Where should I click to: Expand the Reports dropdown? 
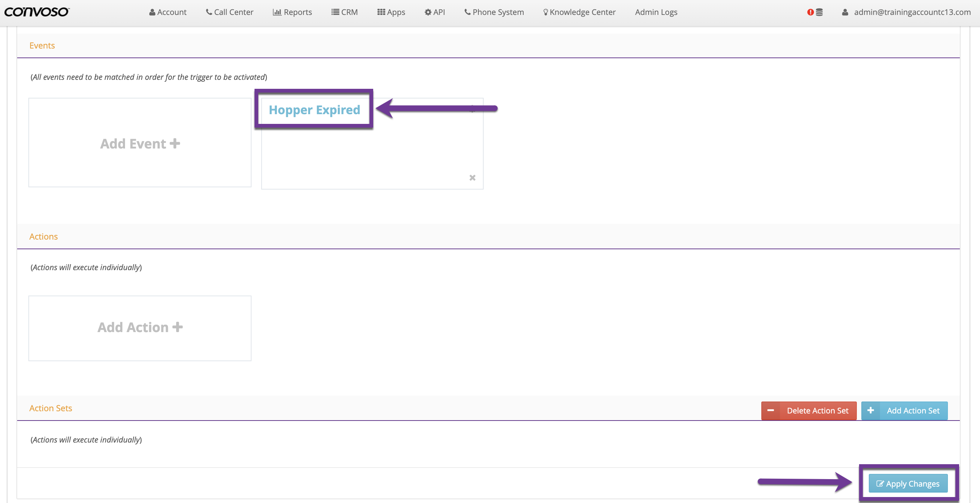click(292, 12)
